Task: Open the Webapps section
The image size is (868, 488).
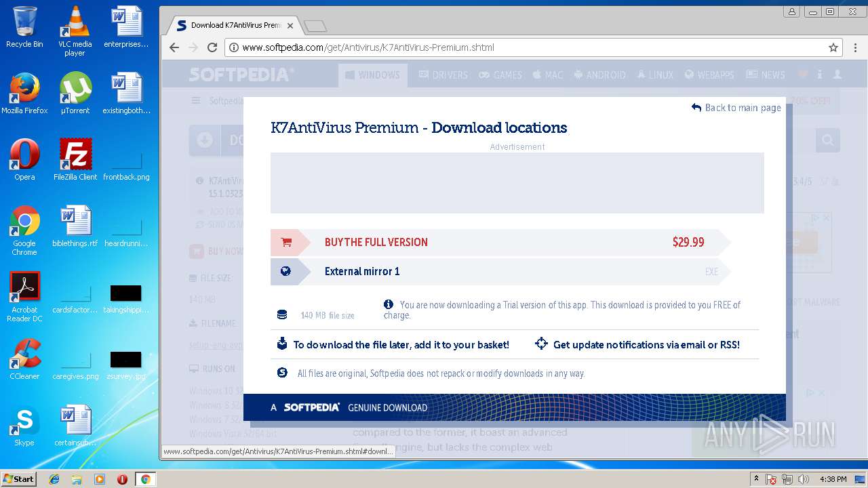Action: 709,75
